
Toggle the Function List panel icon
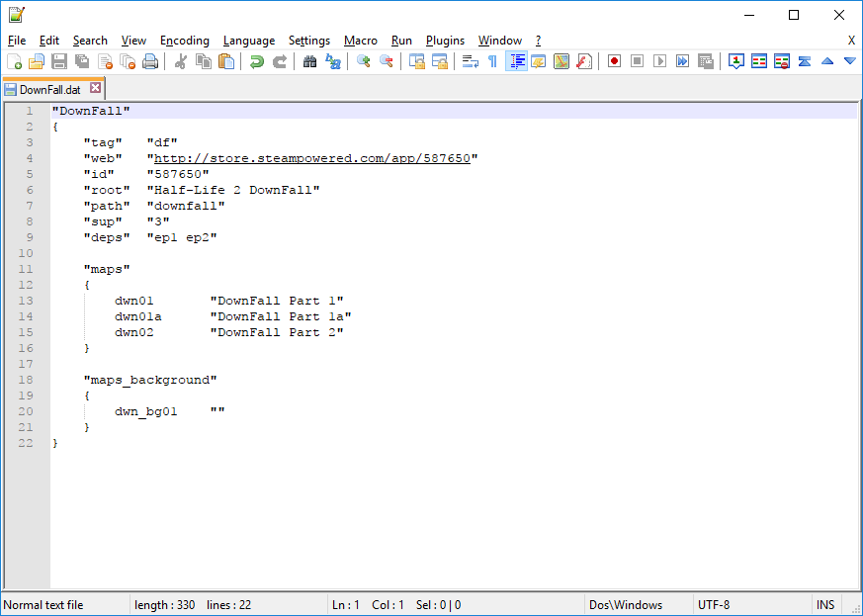pyautogui.click(x=584, y=61)
